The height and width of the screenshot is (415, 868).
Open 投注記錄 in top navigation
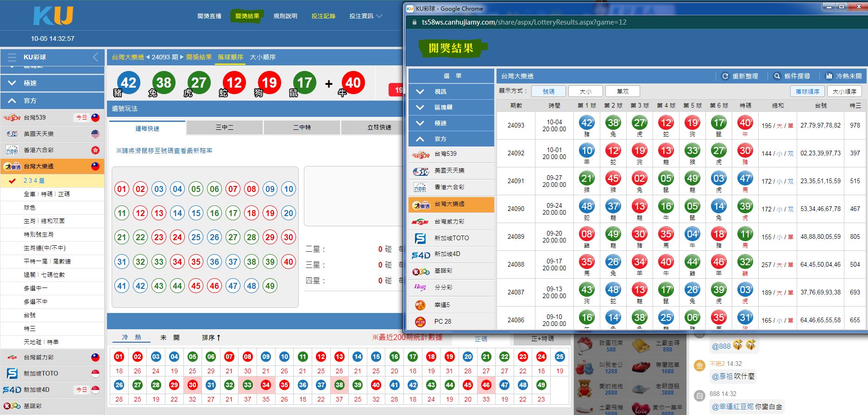tap(323, 16)
